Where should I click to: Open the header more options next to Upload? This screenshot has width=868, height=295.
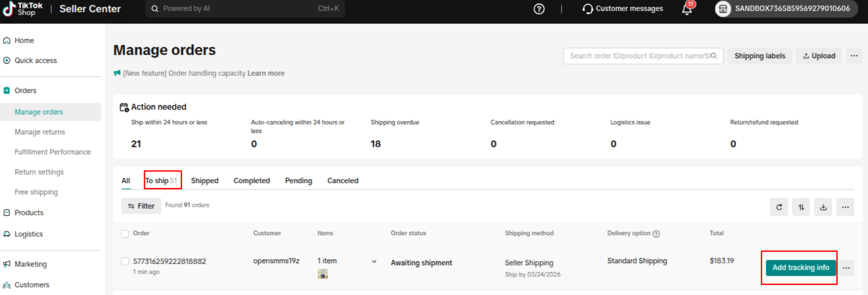tap(854, 56)
